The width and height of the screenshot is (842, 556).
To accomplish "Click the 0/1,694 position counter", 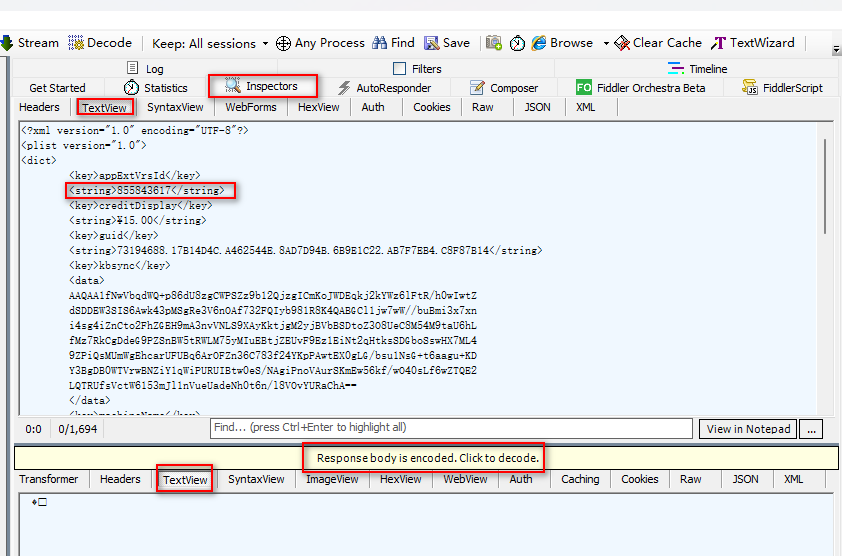I will pyautogui.click(x=78, y=429).
